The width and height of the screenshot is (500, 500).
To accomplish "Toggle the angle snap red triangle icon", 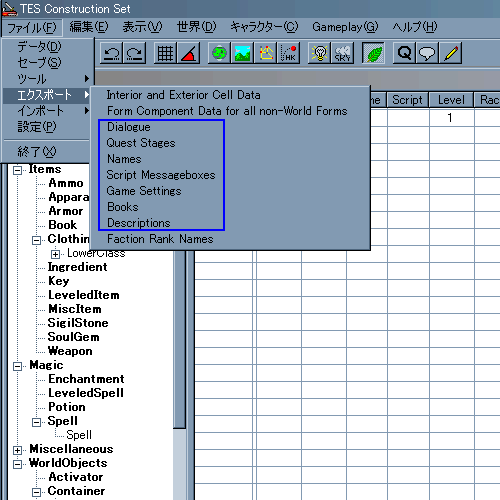I will tap(188, 53).
